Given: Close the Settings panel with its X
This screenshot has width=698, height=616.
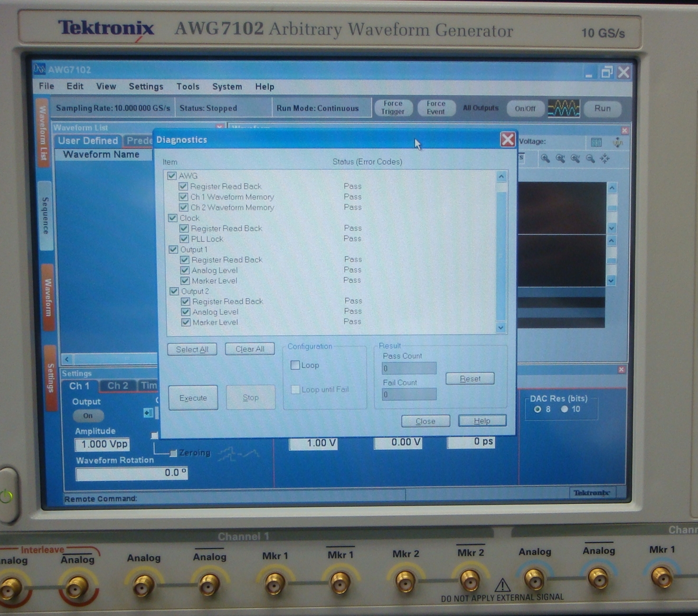Looking at the screenshot, I should pos(622,369).
